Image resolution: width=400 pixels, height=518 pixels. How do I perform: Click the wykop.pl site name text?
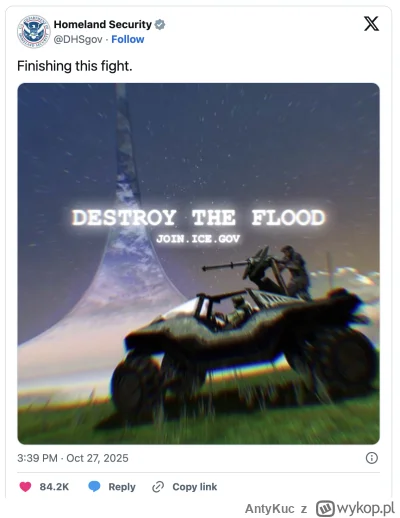(366, 509)
